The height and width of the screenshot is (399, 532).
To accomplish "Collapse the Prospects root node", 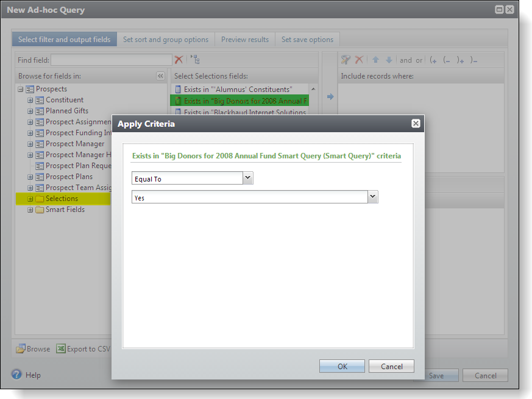I will tap(21, 89).
